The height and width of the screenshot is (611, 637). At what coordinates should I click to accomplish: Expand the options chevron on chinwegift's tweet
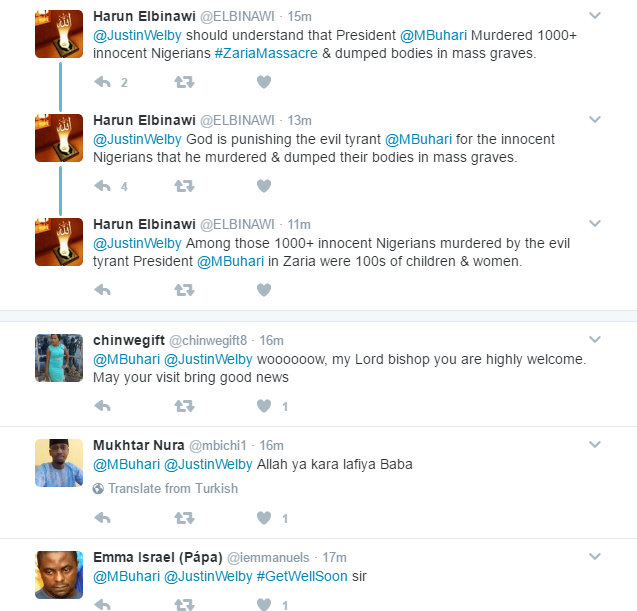point(595,340)
